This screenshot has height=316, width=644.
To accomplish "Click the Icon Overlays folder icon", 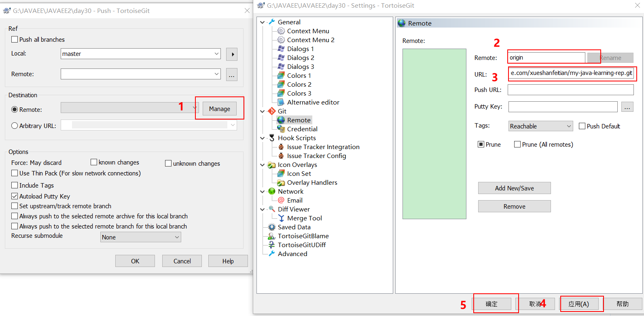I will click(x=272, y=164).
